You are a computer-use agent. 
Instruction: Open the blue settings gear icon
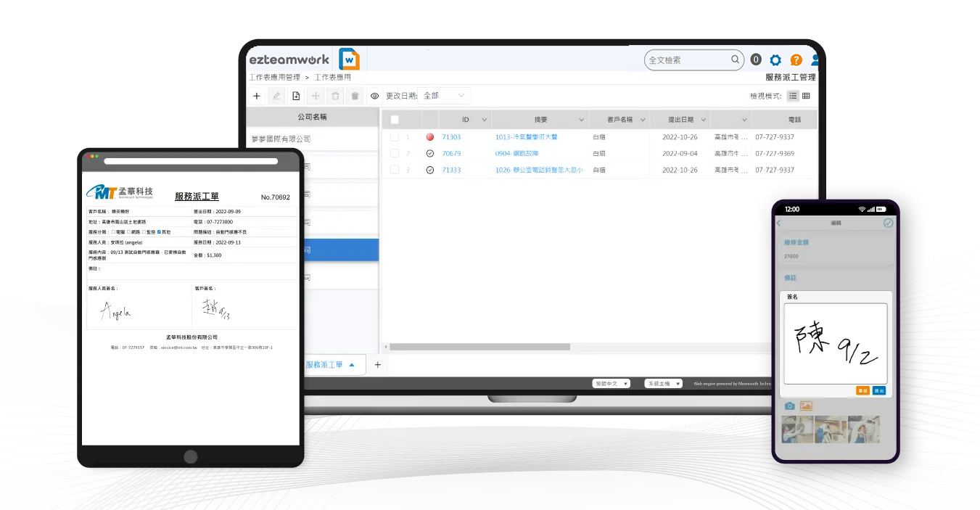(x=775, y=60)
